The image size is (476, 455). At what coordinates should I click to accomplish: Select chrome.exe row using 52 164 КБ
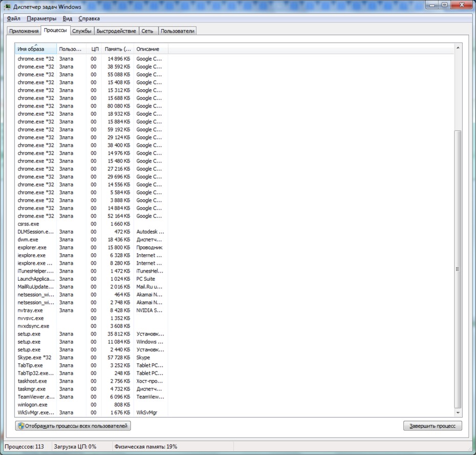[x=91, y=216]
